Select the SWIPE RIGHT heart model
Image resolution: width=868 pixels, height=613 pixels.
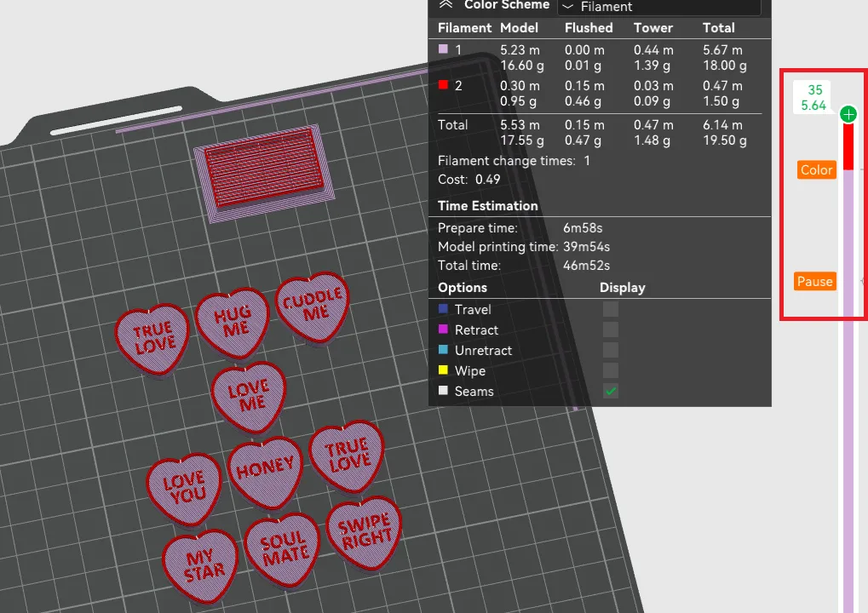pyautogui.click(x=365, y=532)
